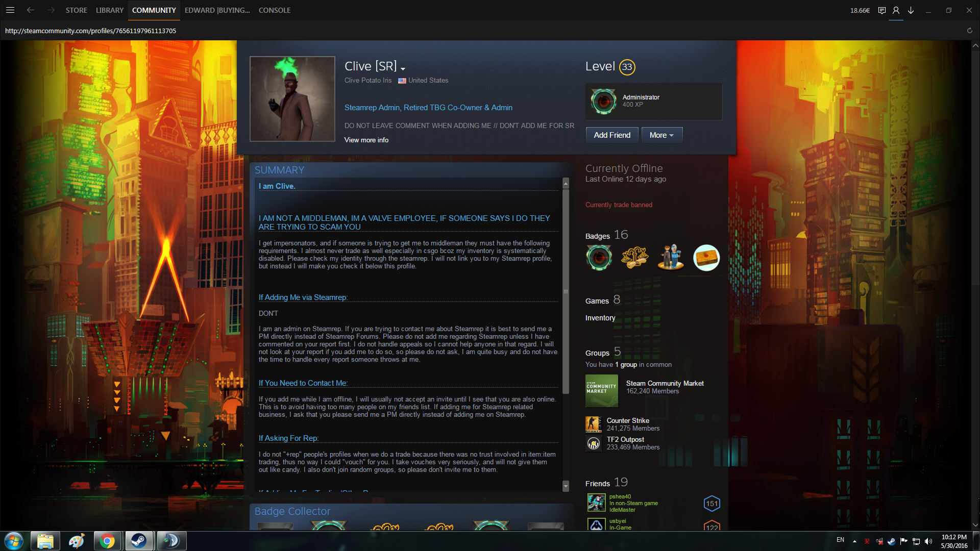The height and width of the screenshot is (551, 980).
Task: Open the chat messages icon
Action: [881, 10]
